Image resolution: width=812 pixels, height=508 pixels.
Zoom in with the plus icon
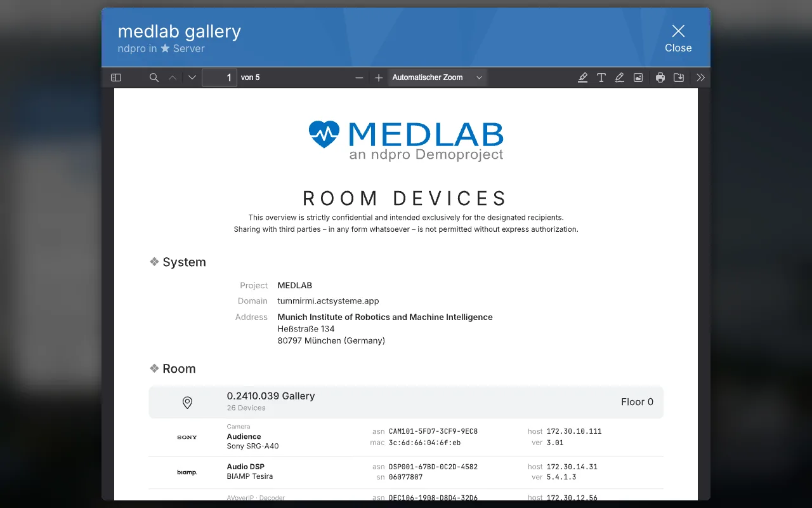(379, 77)
